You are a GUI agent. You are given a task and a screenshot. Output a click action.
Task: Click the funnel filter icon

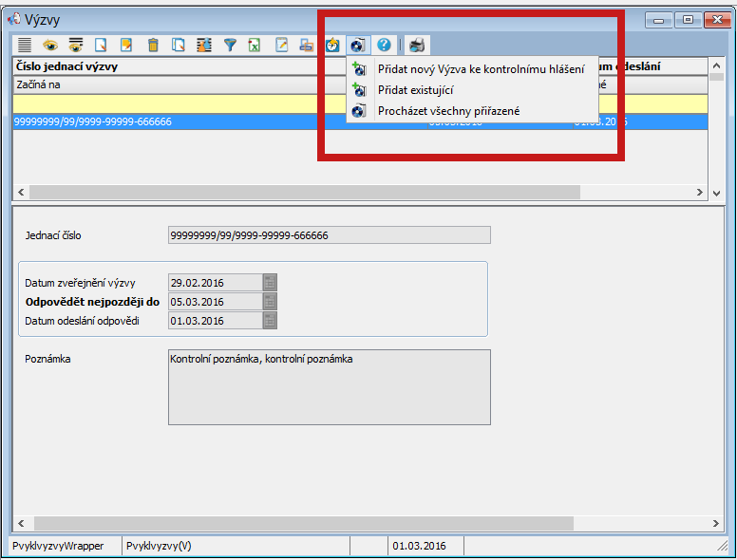[x=230, y=45]
